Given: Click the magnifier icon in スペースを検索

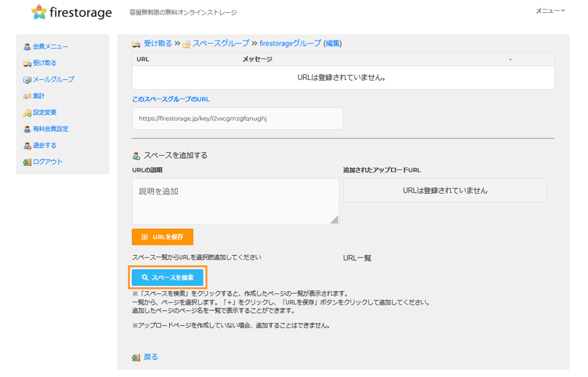Looking at the screenshot, I should pyautogui.click(x=145, y=278).
